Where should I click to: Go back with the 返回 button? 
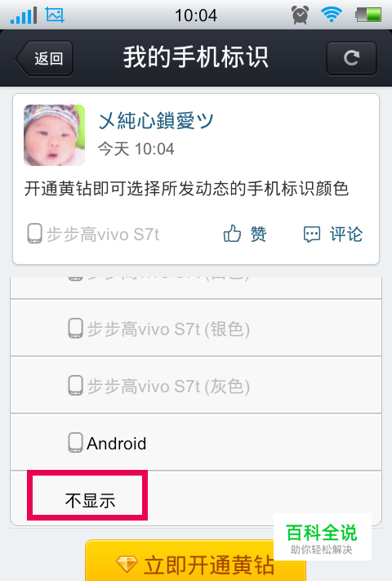coord(44,58)
